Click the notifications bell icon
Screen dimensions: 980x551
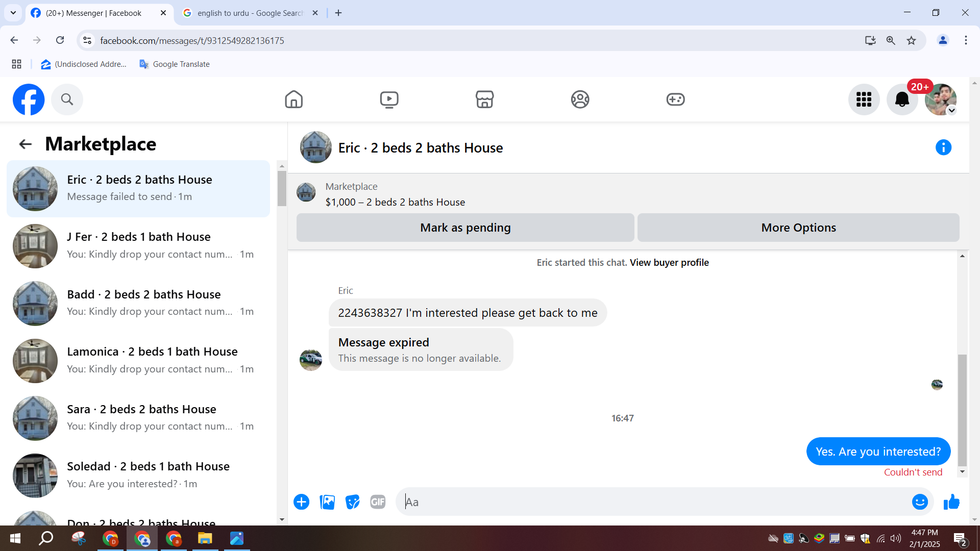[x=902, y=99]
